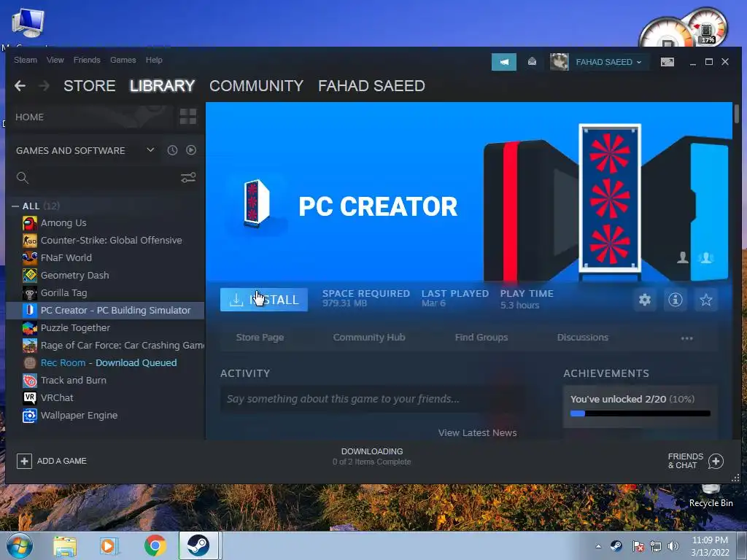Click the blue INSTALL button
Screen dimensions: 747x560
pyautogui.click(x=264, y=300)
